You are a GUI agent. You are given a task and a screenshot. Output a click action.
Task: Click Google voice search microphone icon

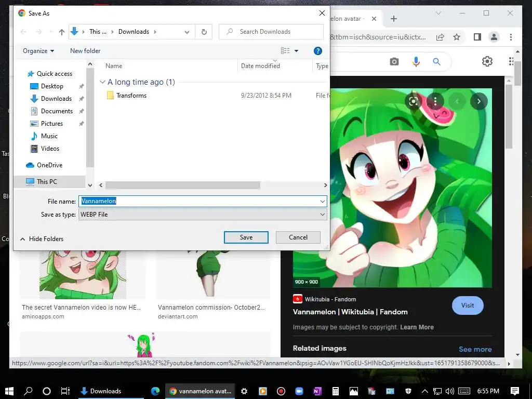click(x=416, y=62)
